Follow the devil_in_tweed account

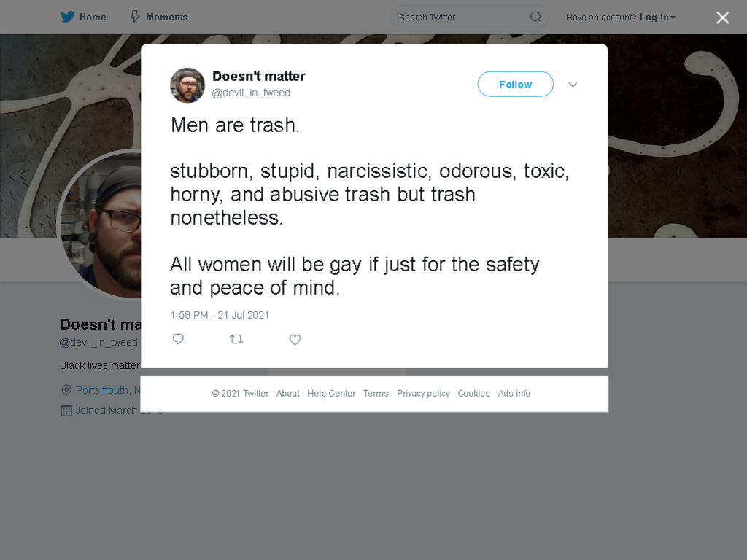(x=516, y=85)
